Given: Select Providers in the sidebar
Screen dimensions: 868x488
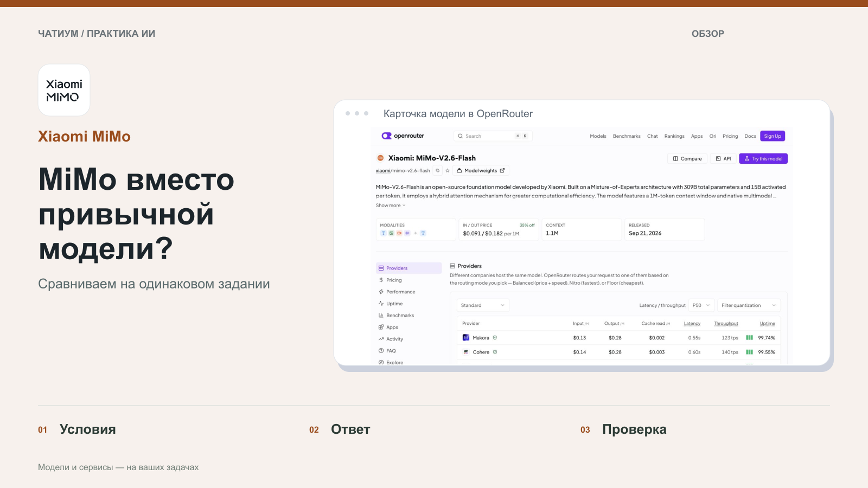Looking at the screenshot, I should pyautogui.click(x=409, y=268).
